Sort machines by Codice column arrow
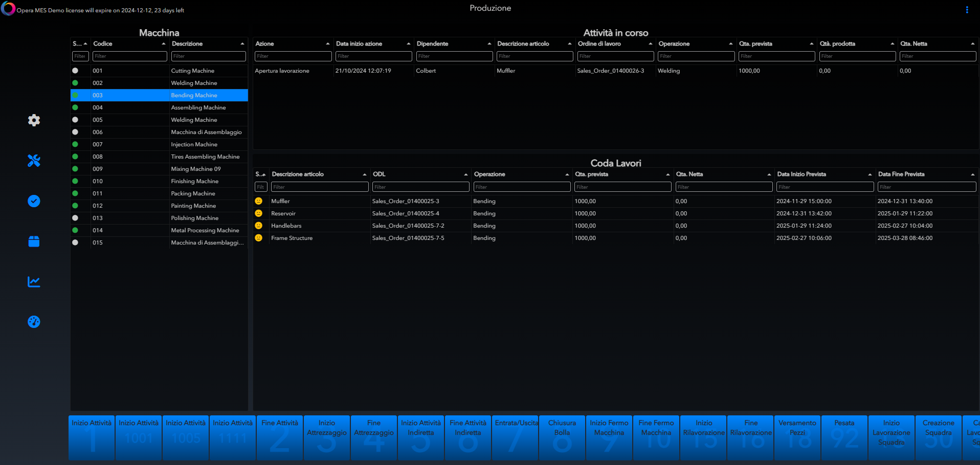This screenshot has width=980, height=465. (164, 44)
